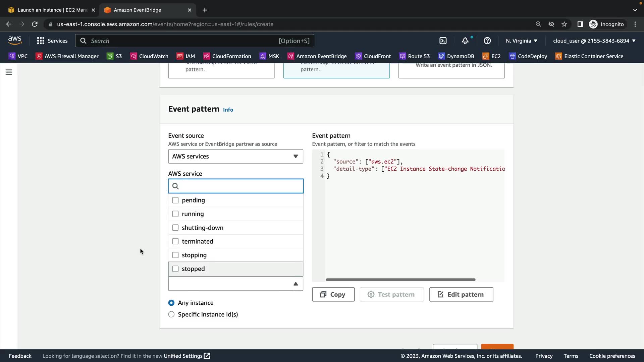Switch to the Amazon EventBridge browser tab
Viewport: 644px width, 362px height.
tap(138, 10)
